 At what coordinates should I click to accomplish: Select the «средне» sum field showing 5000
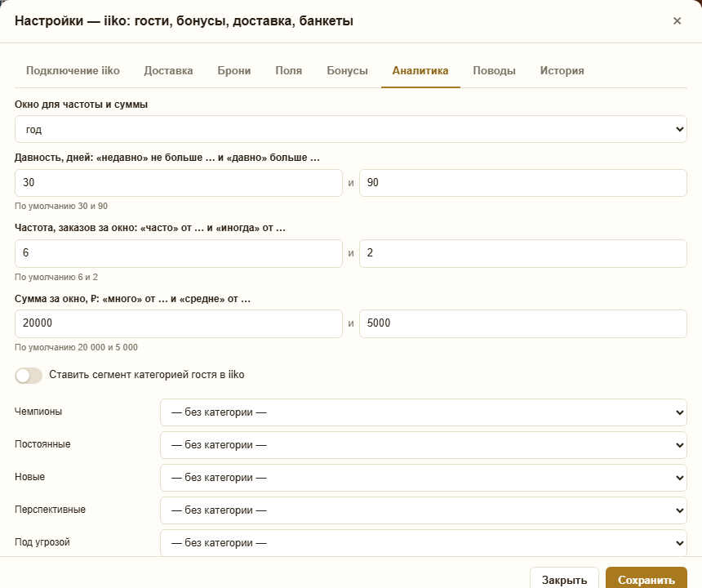coord(523,323)
